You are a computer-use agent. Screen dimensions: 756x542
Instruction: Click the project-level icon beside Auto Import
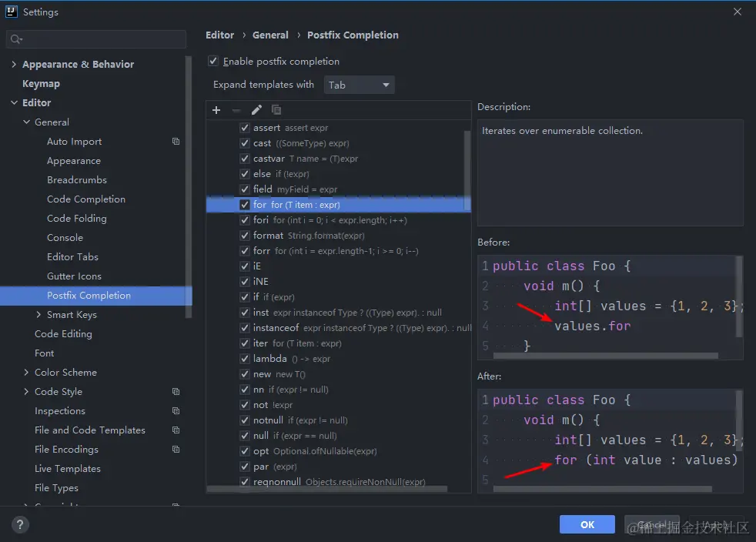[176, 142]
